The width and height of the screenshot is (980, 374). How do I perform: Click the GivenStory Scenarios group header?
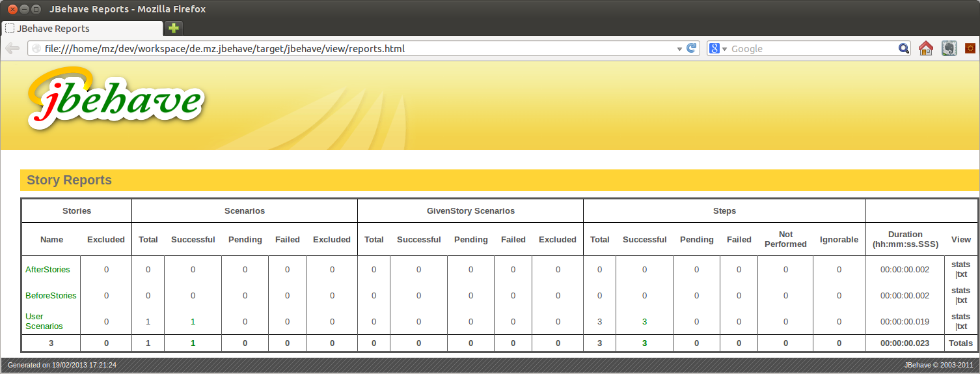470,211
